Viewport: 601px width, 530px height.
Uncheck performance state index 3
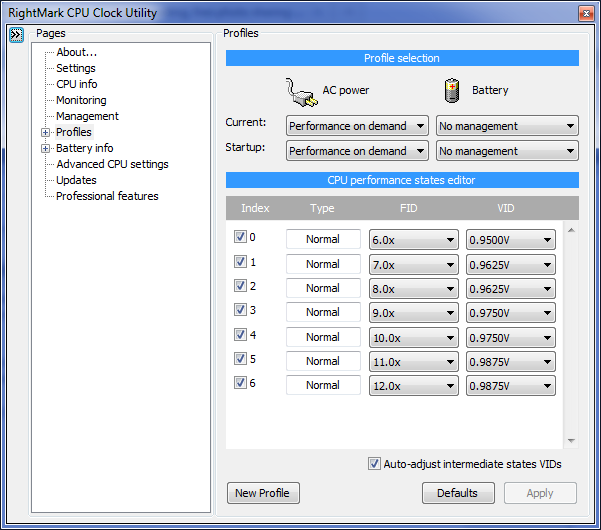click(x=240, y=310)
